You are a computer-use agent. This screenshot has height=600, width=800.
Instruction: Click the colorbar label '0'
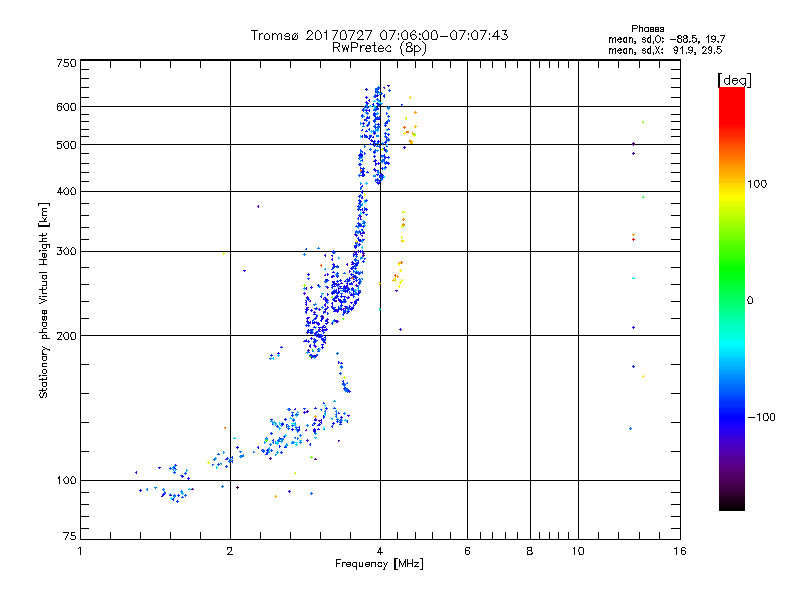coord(750,301)
